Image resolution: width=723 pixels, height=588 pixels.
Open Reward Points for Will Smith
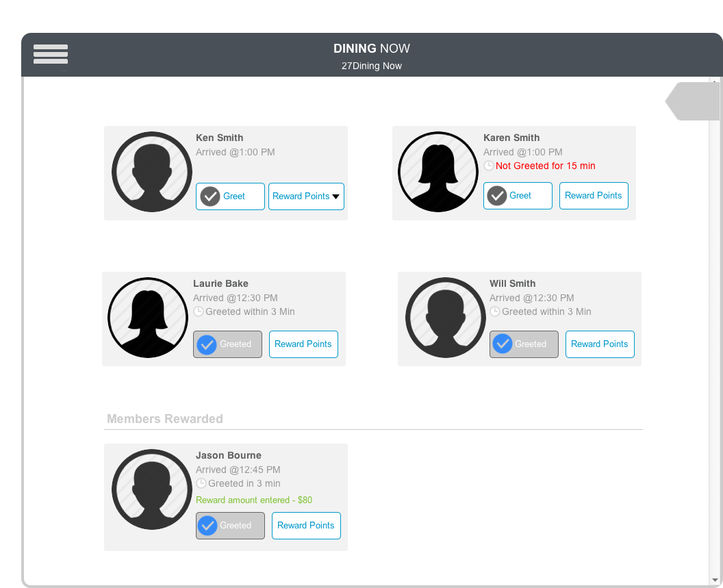pos(600,344)
